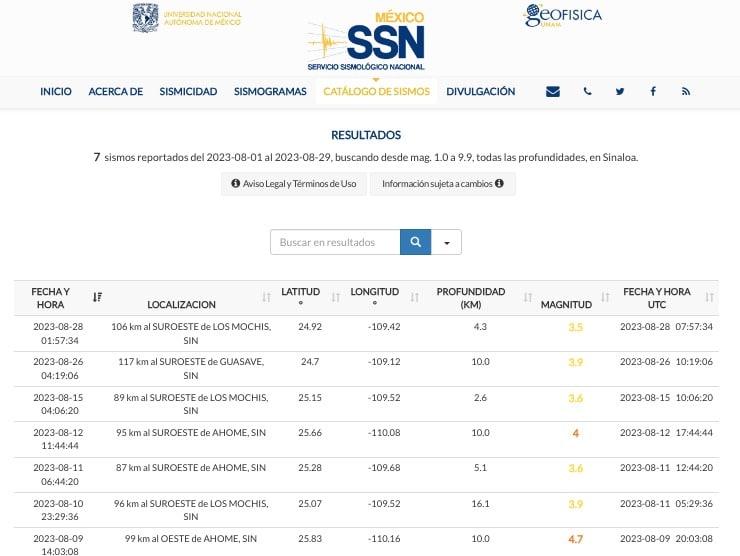Click magnitude 4 value

click(575, 433)
